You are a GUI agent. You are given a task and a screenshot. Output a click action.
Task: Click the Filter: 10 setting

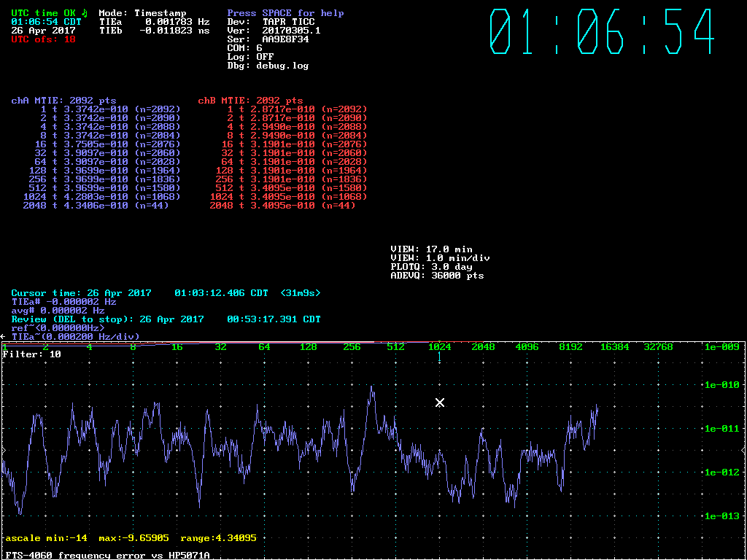(x=32, y=354)
